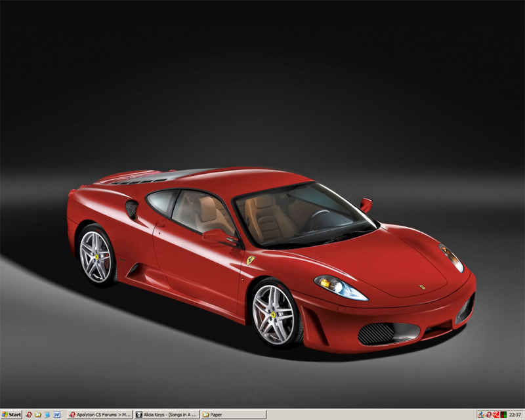Click the green-red activity meter tray icon
525x420 pixels.
tap(503, 415)
